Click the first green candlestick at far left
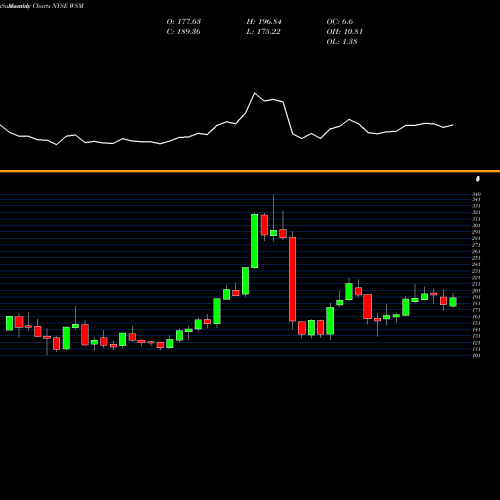 9,323
